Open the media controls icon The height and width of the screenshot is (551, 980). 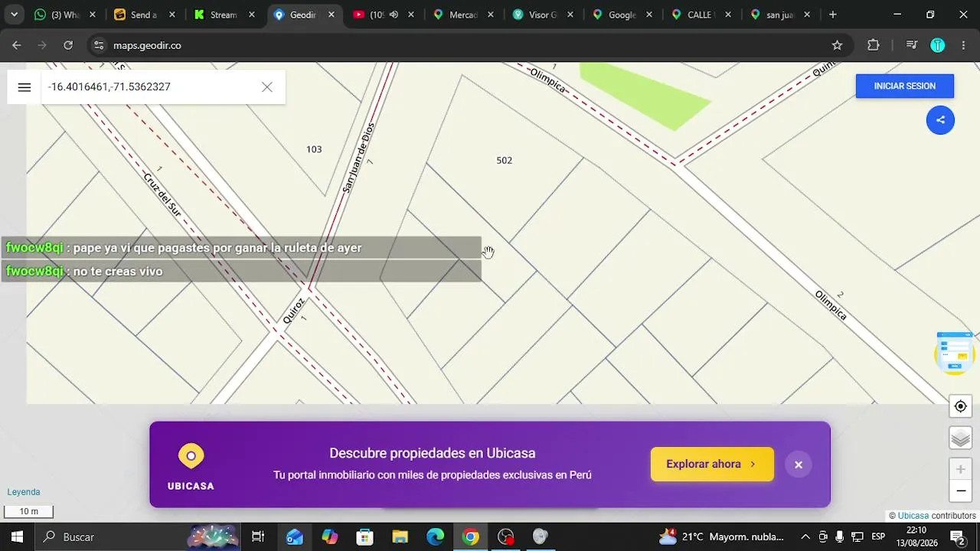click(x=911, y=45)
